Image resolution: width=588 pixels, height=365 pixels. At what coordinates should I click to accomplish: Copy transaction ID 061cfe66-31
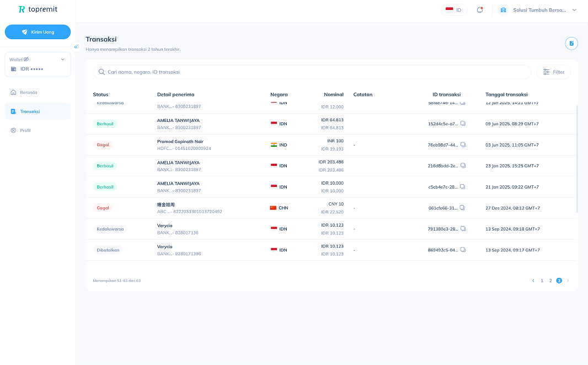click(x=462, y=208)
